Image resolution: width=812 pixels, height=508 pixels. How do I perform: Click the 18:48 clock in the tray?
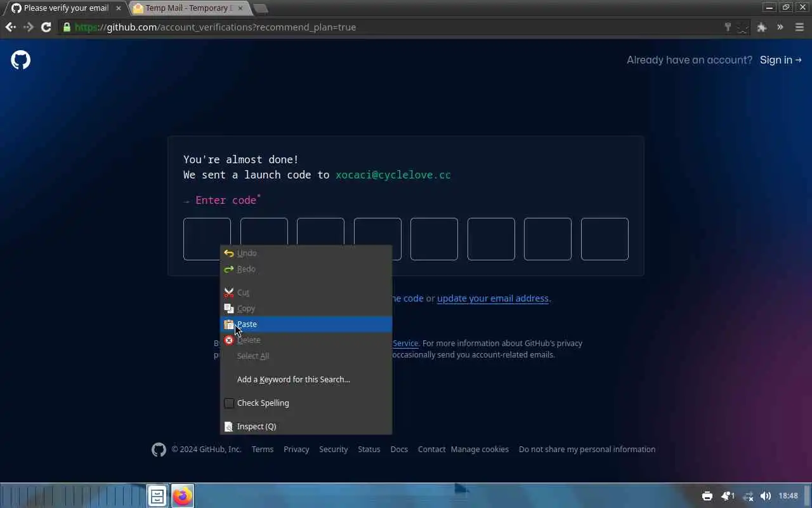coord(788,496)
